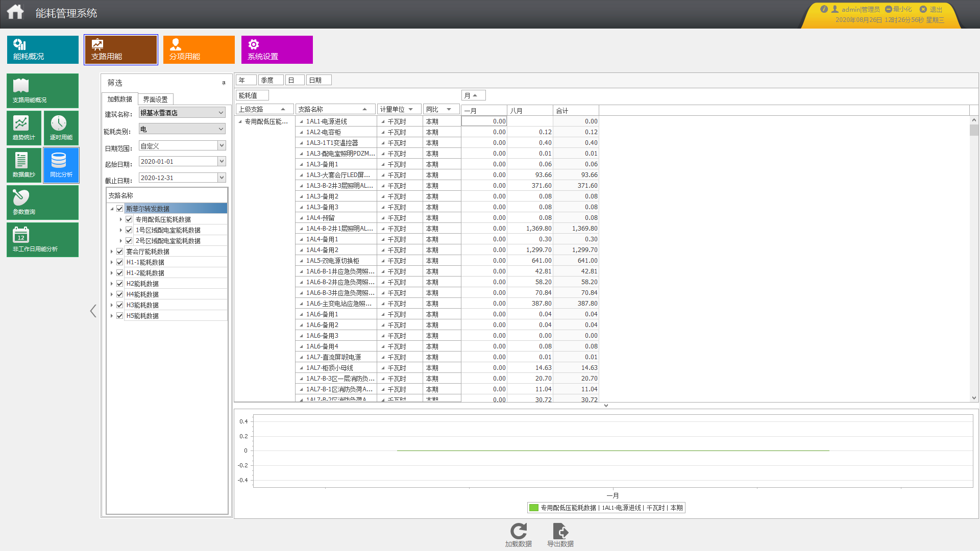Open 系统设置 gear tile
This screenshot has width=980, height=551.
277,49
